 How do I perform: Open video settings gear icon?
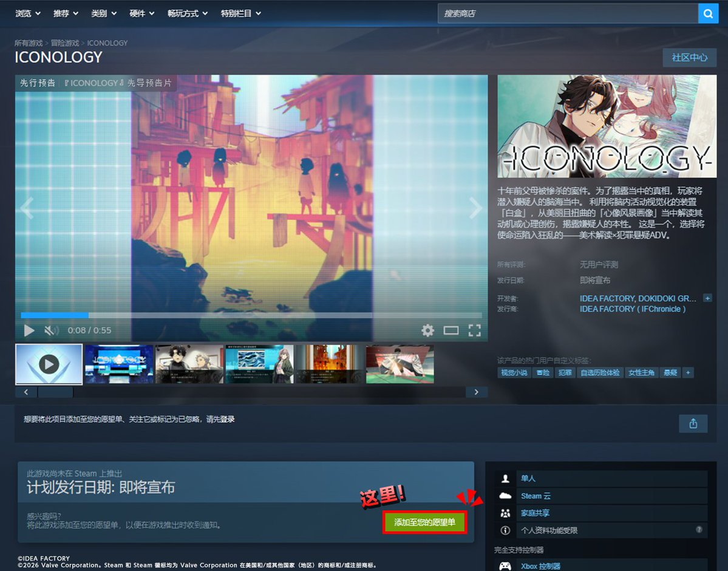tap(427, 330)
